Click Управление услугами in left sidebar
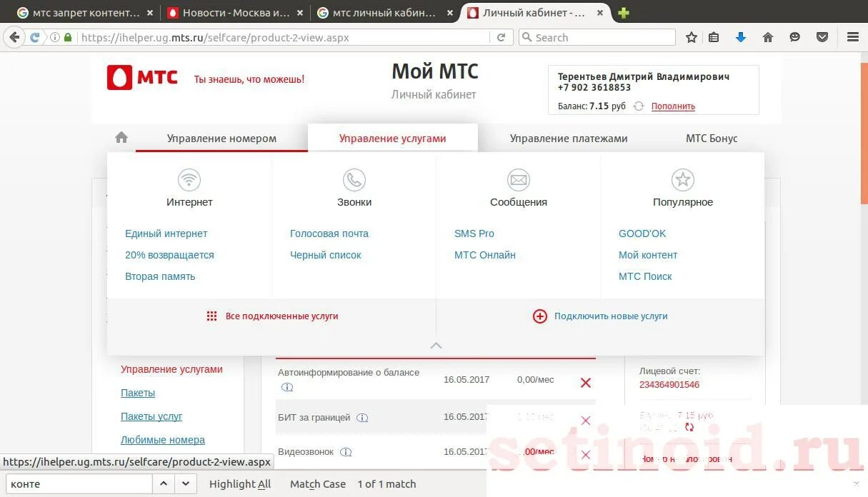The height and width of the screenshot is (497, 868). point(171,369)
